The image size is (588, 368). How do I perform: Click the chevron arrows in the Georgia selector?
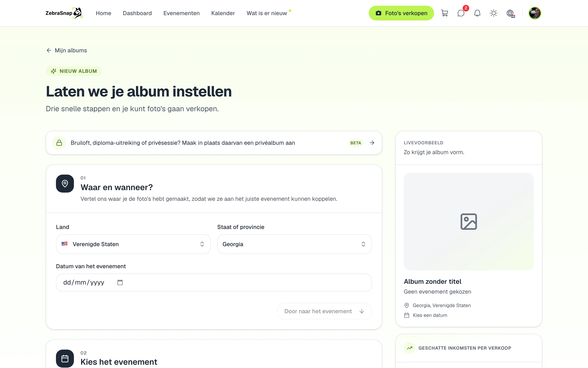tap(363, 244)
